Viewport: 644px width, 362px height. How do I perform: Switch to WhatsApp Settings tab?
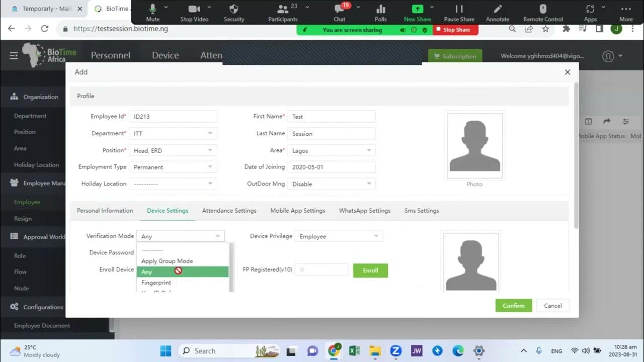click(x=365, y=211)
